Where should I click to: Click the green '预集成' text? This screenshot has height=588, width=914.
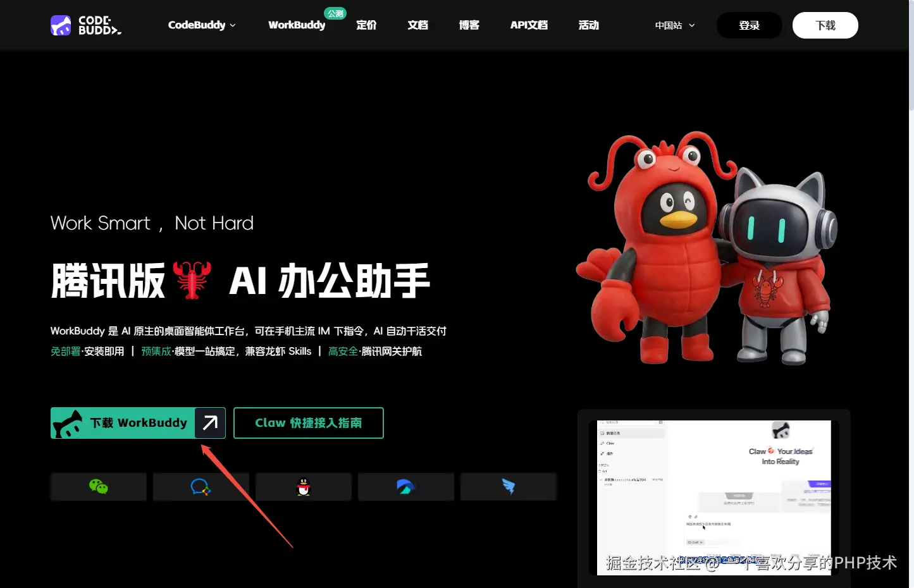pos(156,352)
